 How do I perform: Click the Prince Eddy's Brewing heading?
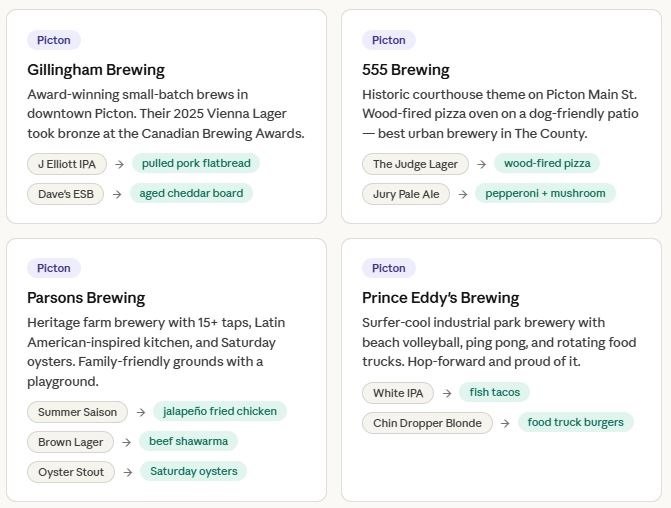(x=440, y=298)
